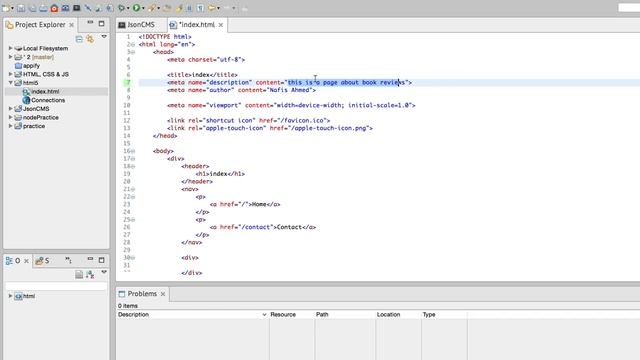Select the appify project
Viewport: 640px width, 360px height.
pyautogui.click(x=31, y=66)
